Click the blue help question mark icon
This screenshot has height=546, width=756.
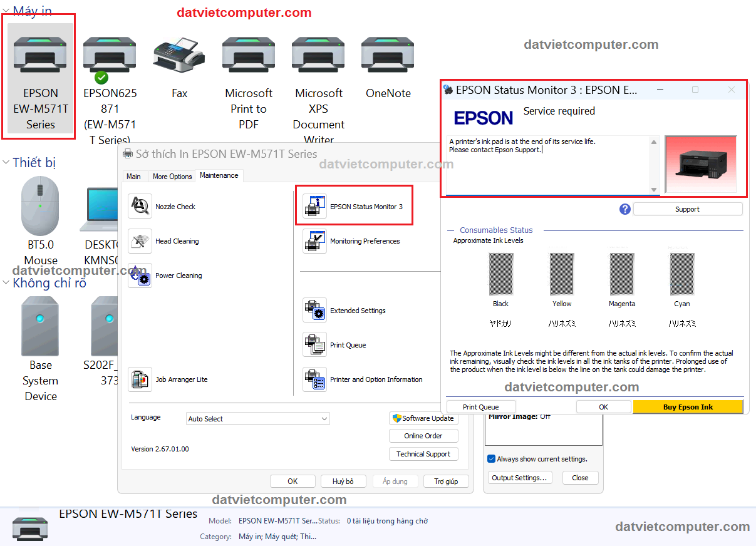point(624,209)
